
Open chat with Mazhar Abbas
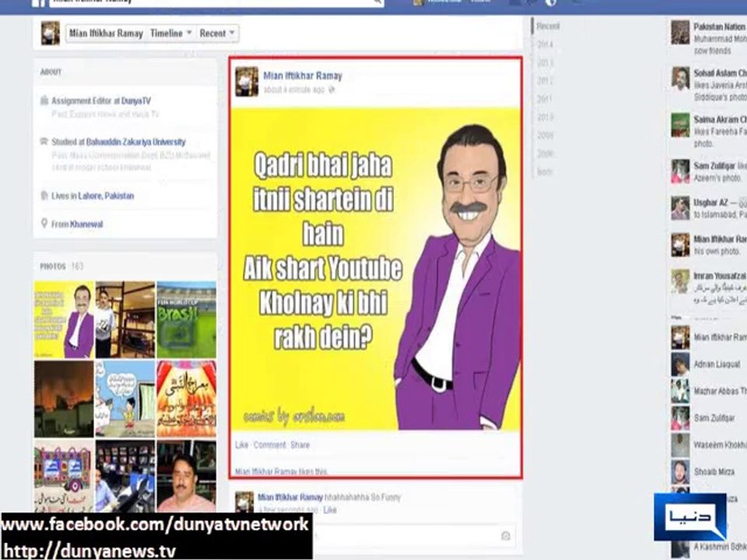pos(709,391)
